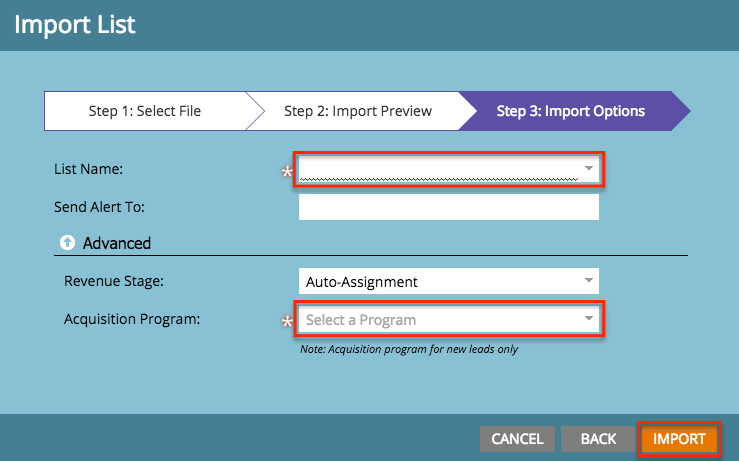Collapse the Advanced section arrow icon
The width and height of the screenshot is (739, 461).
coord(67,243)
